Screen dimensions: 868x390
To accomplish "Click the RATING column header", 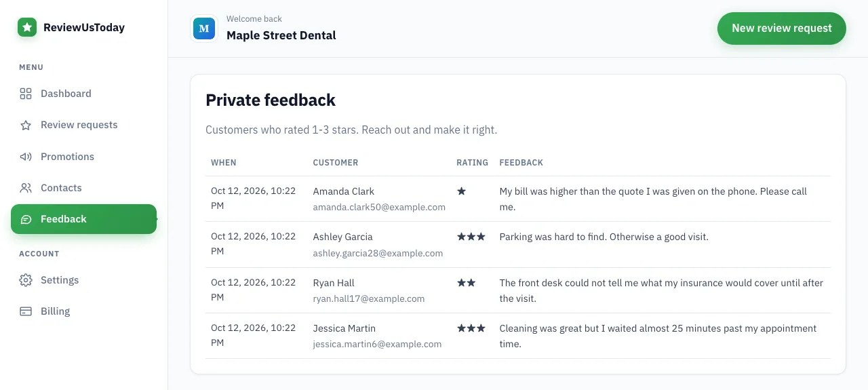I will (473, 163).
